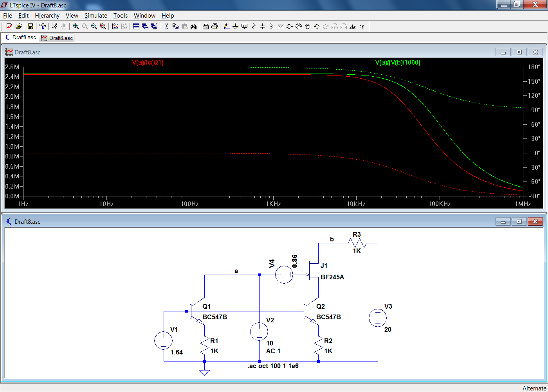Maximize the schematic Draft8.asc window
This screenshot has height=392, width=548.
click(x=519, y=221)
